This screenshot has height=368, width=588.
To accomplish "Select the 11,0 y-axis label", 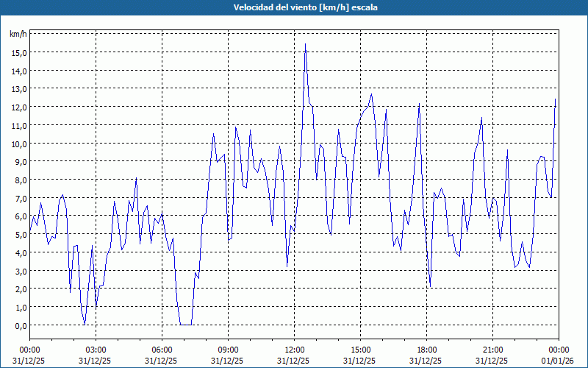I will 19,126.
